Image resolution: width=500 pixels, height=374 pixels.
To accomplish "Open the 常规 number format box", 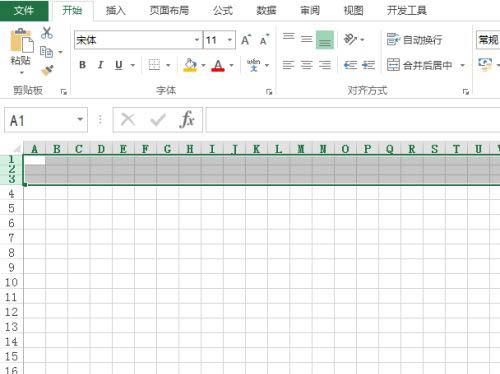I will click(x=488, y=40).
